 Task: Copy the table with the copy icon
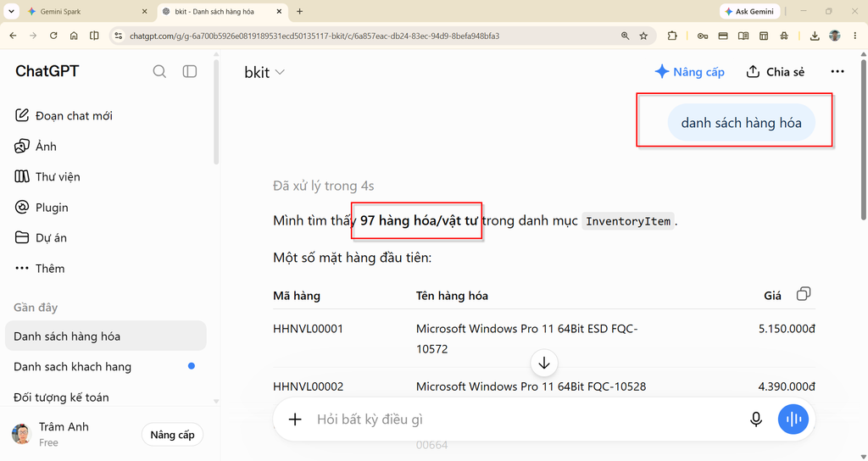click(804, 294)
